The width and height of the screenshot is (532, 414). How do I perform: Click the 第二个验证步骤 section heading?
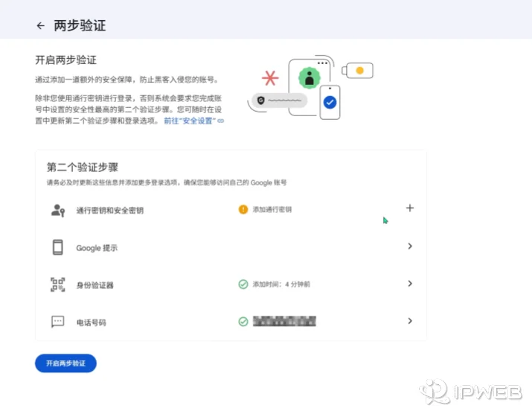pos(83,167)
